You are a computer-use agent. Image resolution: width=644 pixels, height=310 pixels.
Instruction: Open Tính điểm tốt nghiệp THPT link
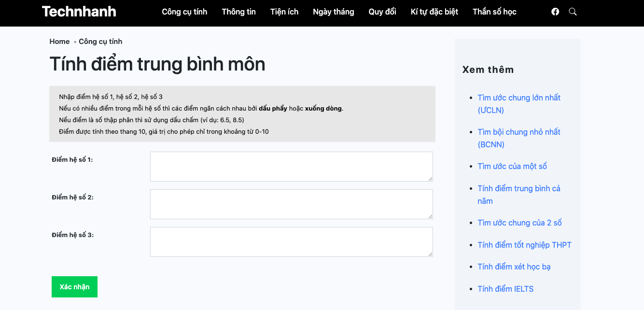coord(524,245)
